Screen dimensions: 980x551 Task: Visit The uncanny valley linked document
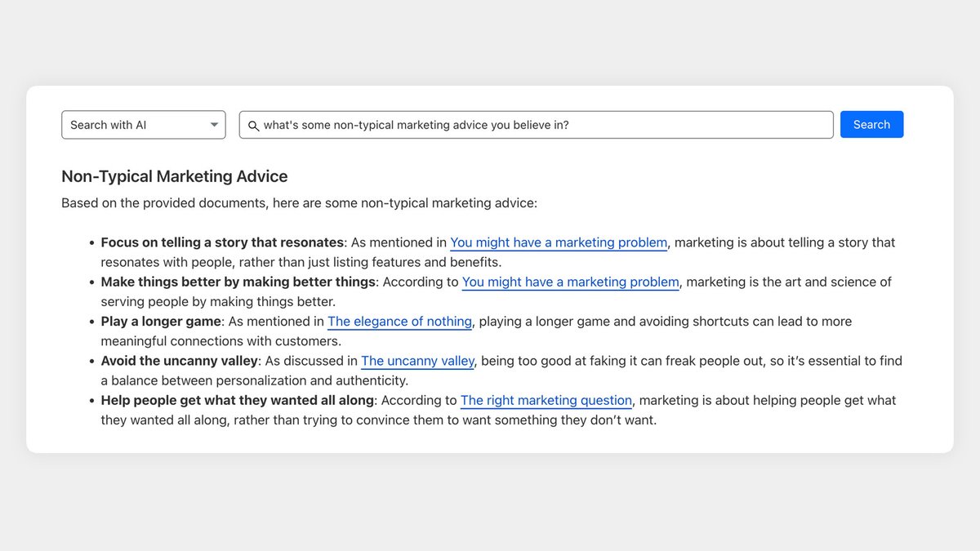click(417, 361)
